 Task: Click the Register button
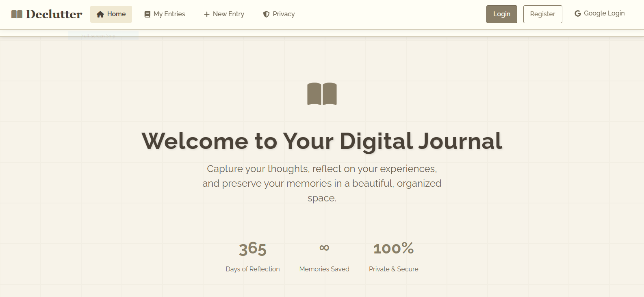point(542,13)
